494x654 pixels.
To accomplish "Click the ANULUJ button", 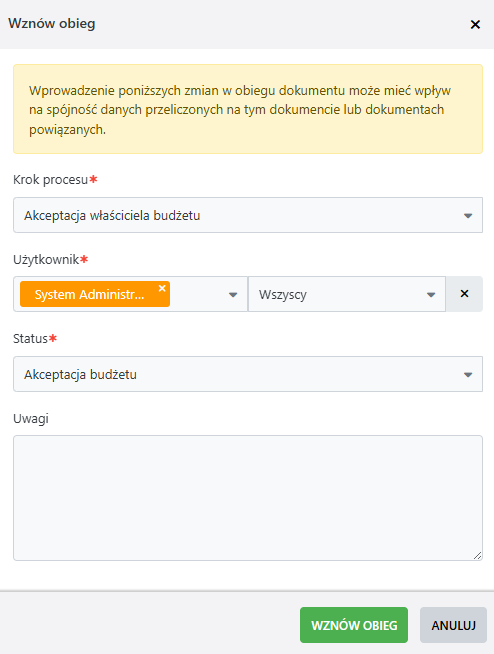I will coord(454,625).
